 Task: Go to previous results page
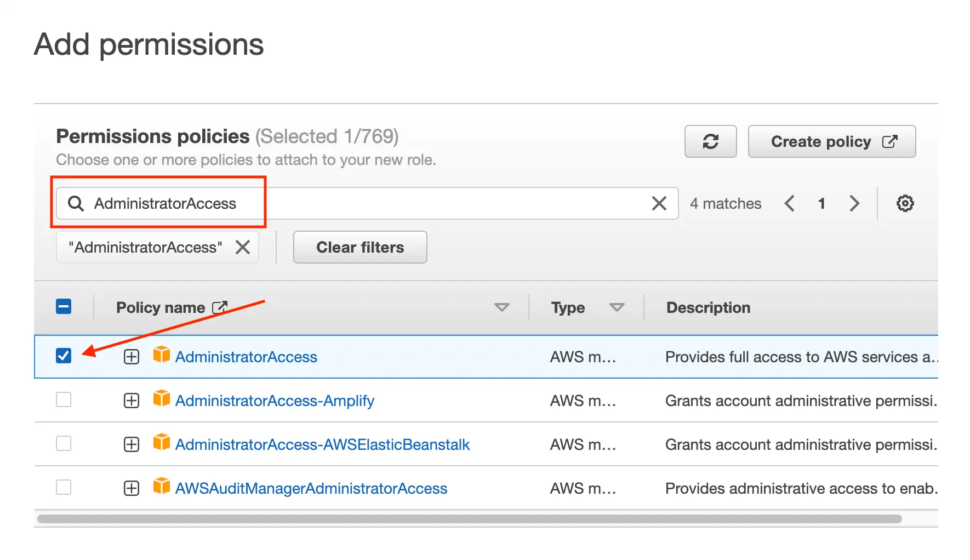(789, 203)
